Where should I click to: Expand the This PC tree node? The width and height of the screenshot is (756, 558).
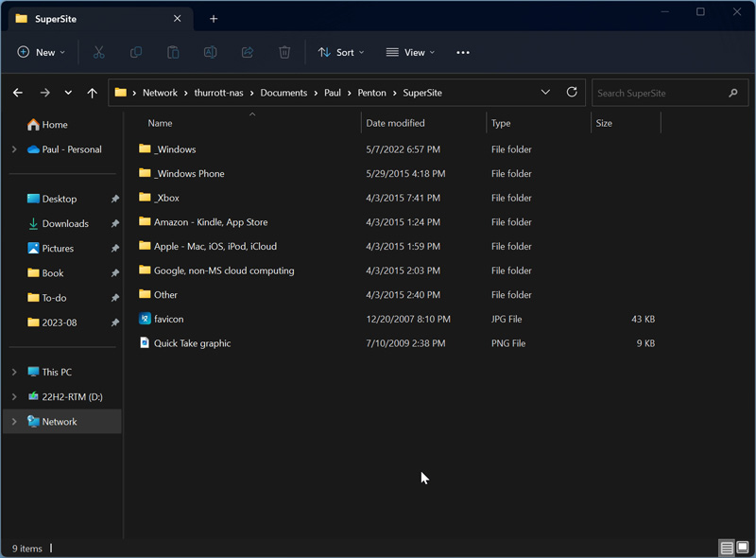click(14, 373)
